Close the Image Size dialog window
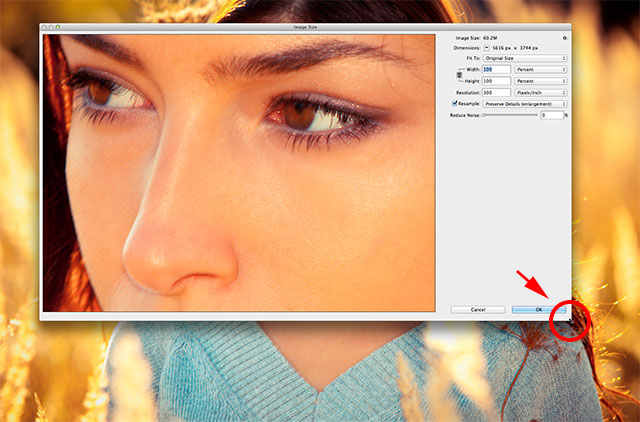Viewport: 640px width, 422px height. 46,26
